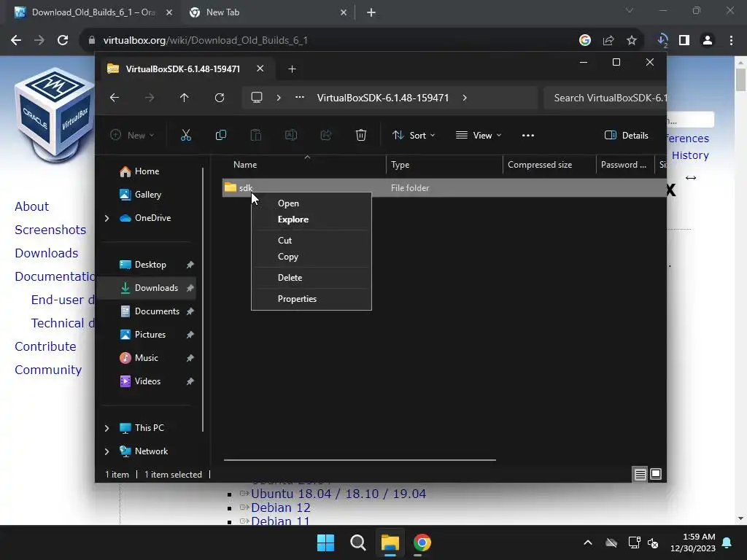Open the Windows Start menu
Image resolution: width=747 pixels, height=560 pixels.
[x=326, y=542]
